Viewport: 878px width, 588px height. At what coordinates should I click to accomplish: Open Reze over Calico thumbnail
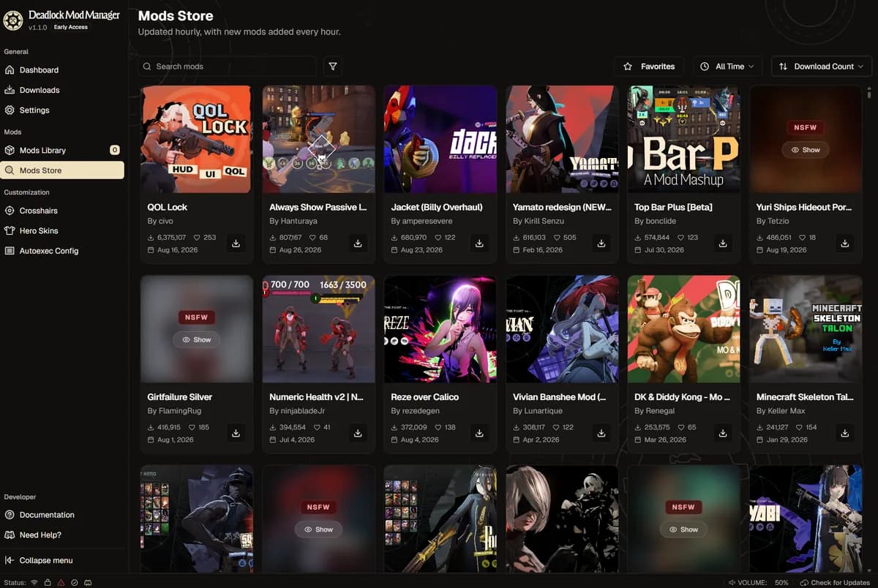tap(440, 328)
